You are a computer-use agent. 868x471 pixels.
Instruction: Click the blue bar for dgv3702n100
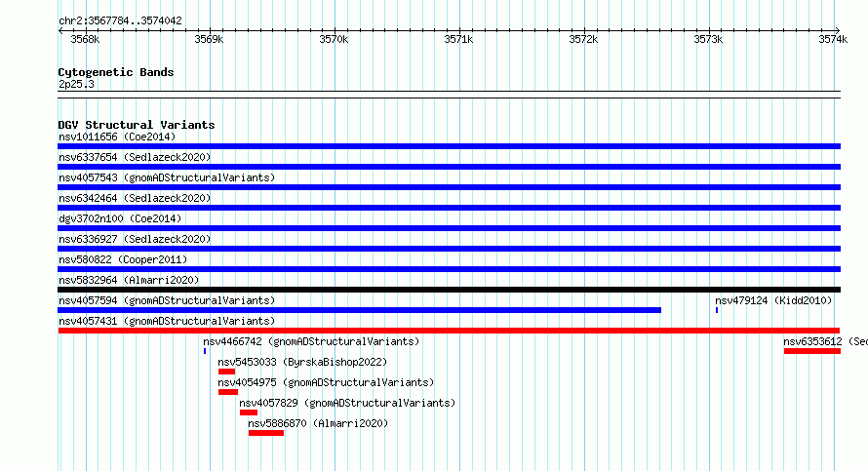449,228
